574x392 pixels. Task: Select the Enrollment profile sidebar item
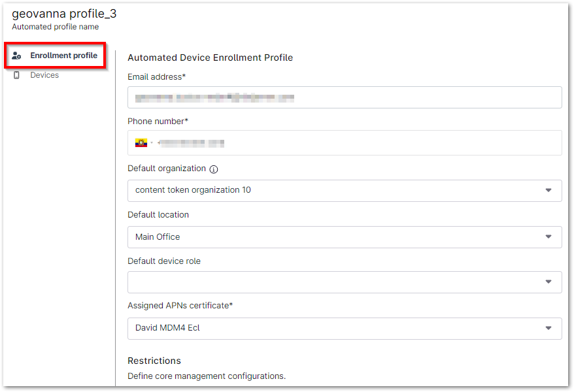(x=63, y=56)
